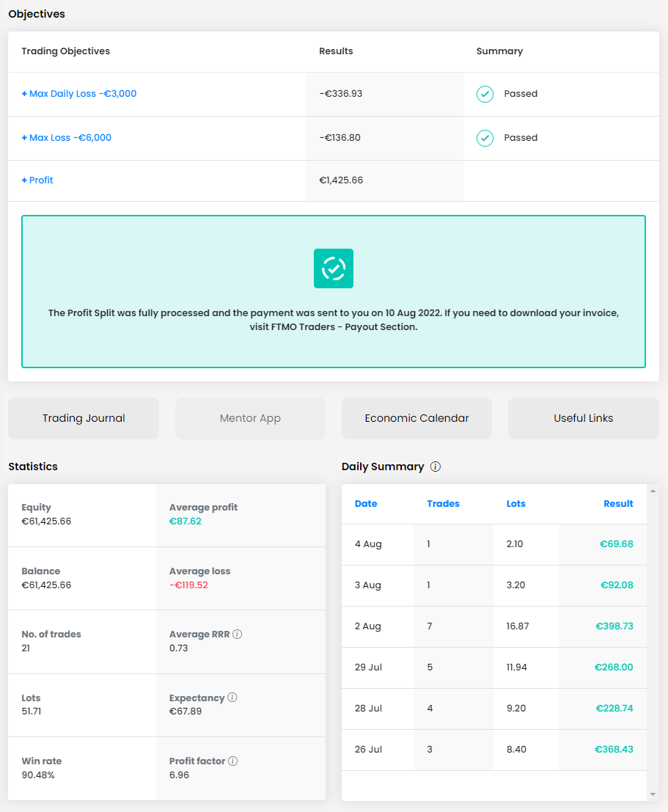Click the Average loss -€119.52 value
The height and width of the screenshot is (812, 668).
188,585
